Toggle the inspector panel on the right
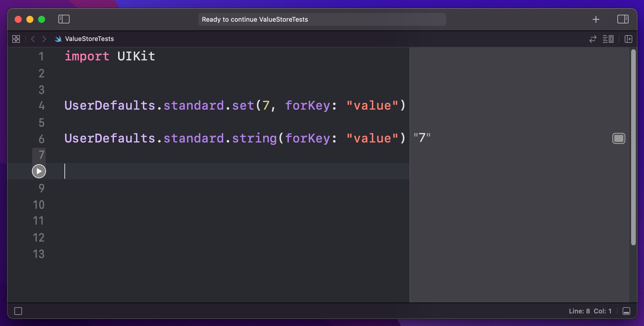 (623, 19)
